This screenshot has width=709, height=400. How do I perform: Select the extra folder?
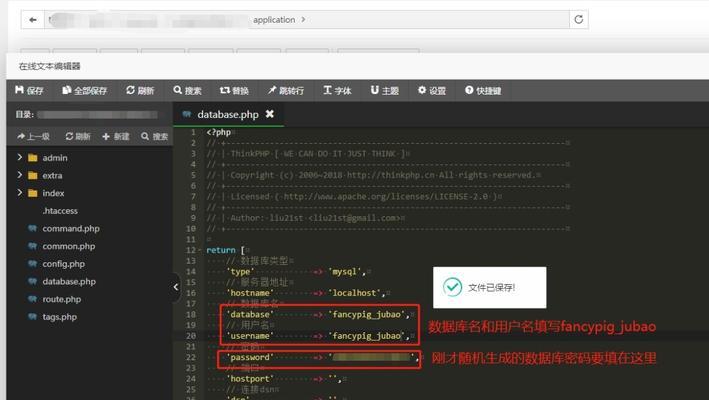tap(52, 175)
